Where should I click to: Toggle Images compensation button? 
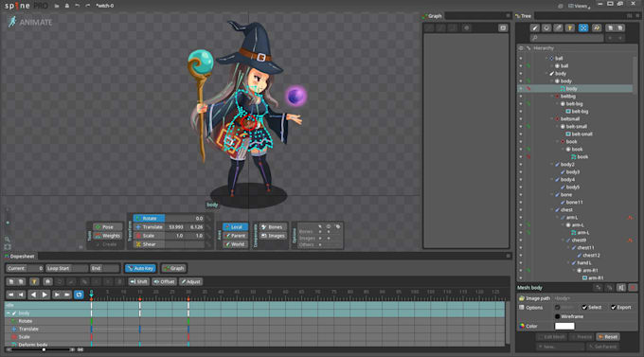pos(273,236)
